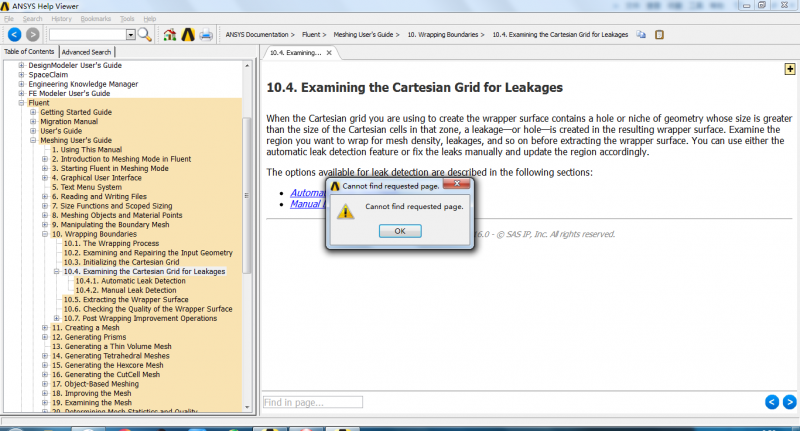The image size is (800, 431).
Task: Go to next find result arrow
Action: pyautogui.click(x=789, y=402)
